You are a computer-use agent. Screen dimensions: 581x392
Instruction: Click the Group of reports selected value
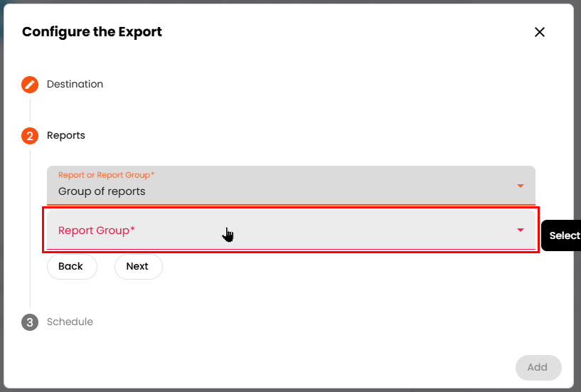[x=102, y=191]
